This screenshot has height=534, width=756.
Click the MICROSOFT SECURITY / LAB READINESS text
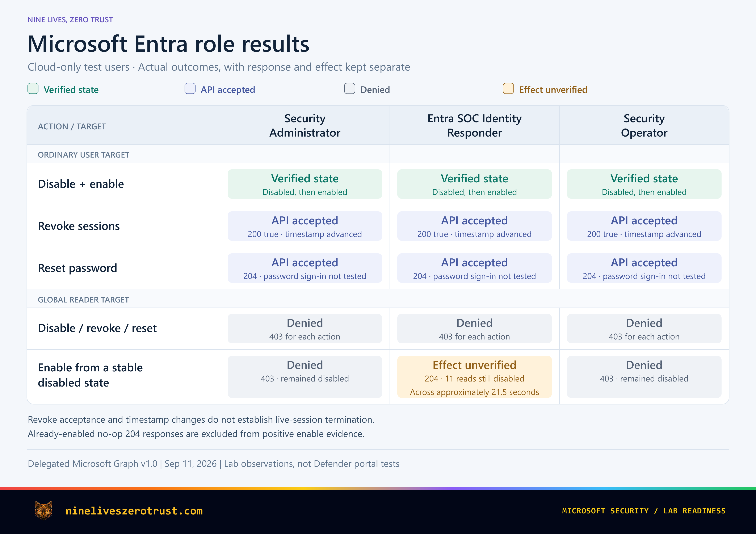click(644, 511)
